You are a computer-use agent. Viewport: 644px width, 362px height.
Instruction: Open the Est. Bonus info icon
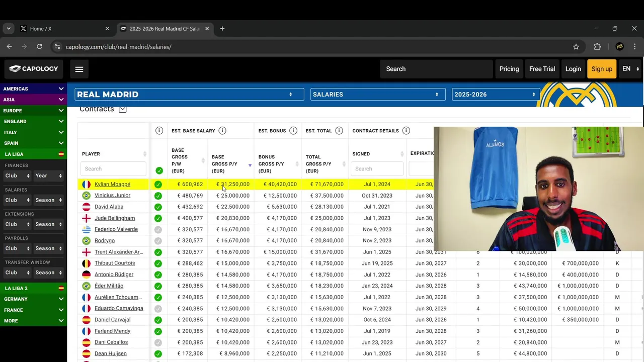tap(294, 131)
